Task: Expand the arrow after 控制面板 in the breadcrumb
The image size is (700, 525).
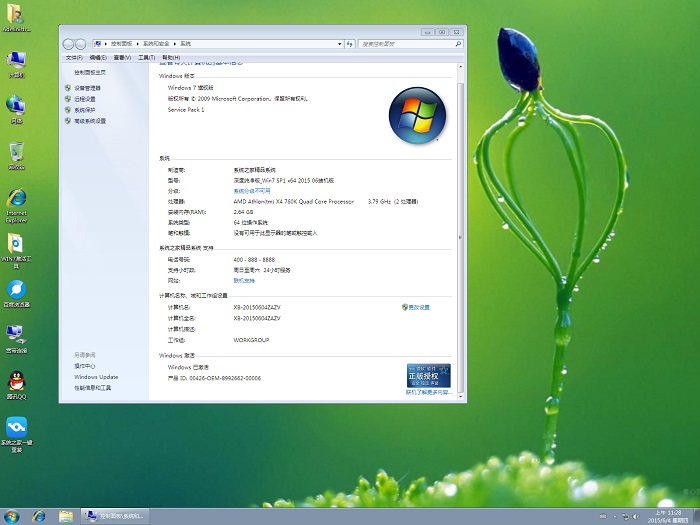Action: pyautogui.click(x=139, y=44)
